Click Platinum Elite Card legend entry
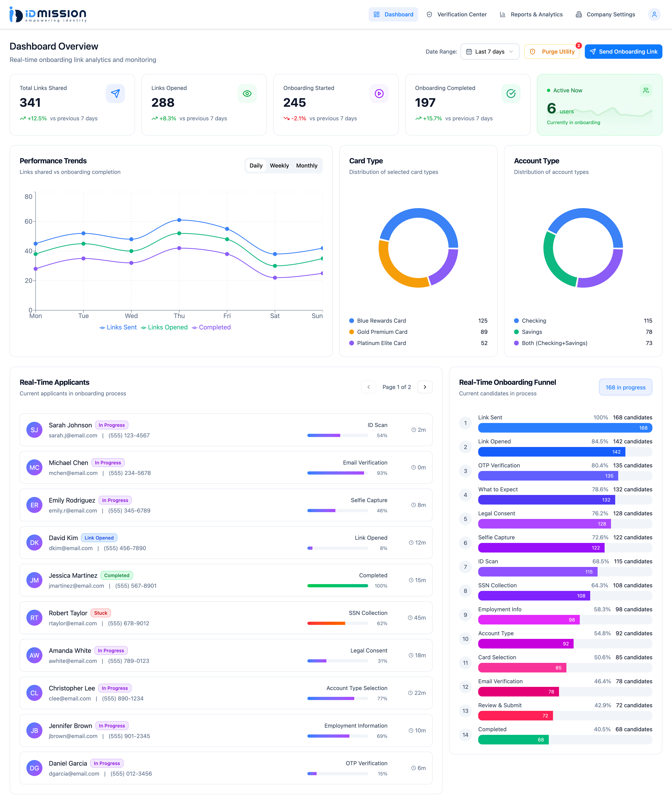672x804 pixels. click(x=418, y=343)
